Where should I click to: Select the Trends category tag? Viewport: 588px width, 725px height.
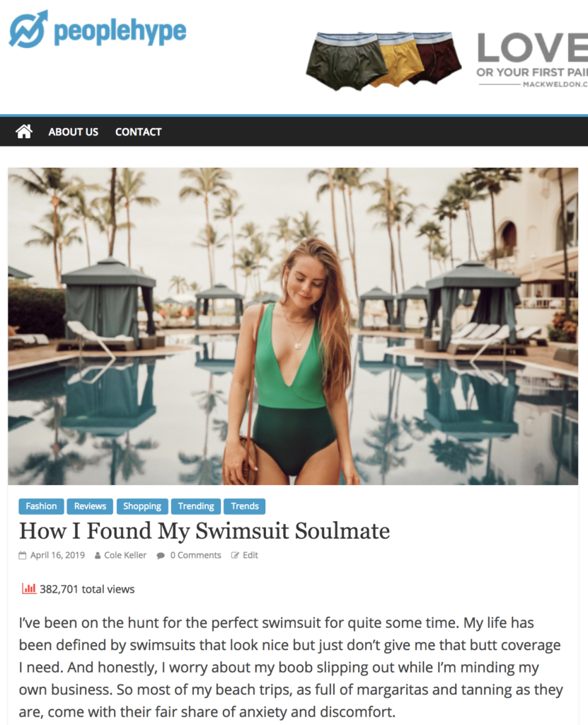[245, 506]
